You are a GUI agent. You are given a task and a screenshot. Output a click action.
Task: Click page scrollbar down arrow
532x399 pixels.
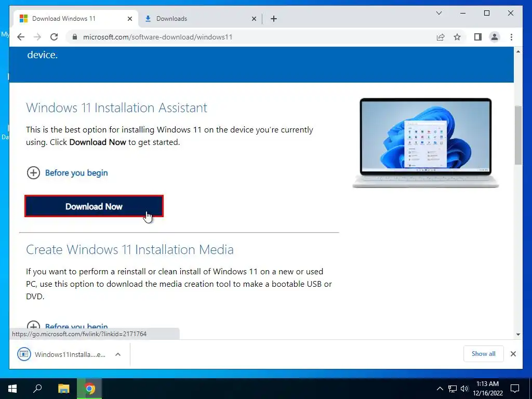518,335
